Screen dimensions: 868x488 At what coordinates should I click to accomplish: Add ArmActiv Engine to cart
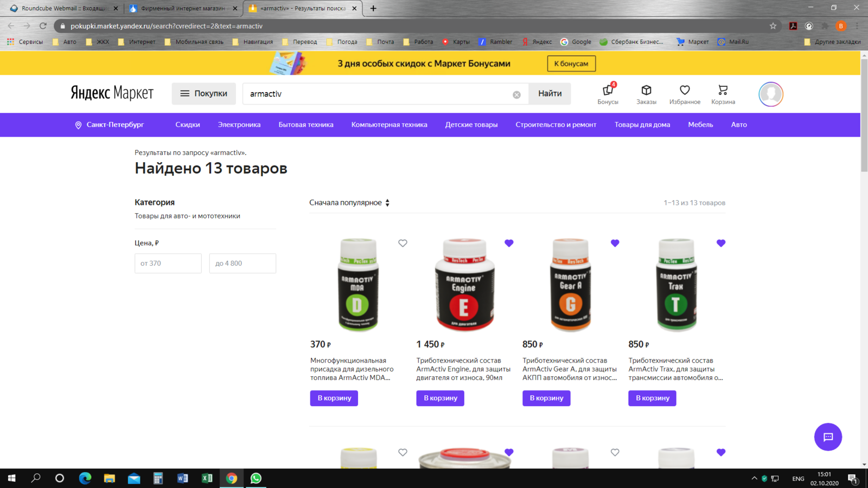point(440,398)
